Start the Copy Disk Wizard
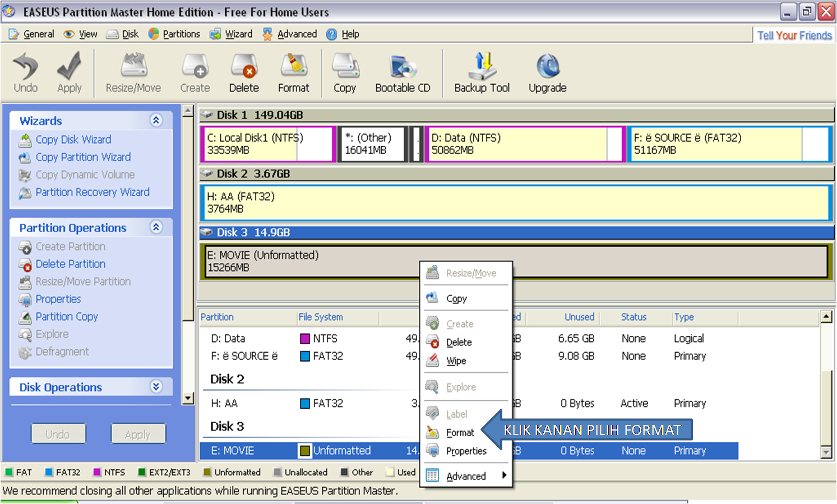This screenshot has height=504, width=837. (x=73, y=140)
